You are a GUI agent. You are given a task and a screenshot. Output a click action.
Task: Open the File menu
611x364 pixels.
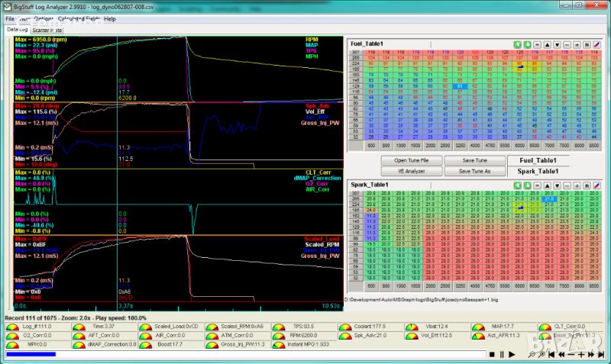point(8,18)
